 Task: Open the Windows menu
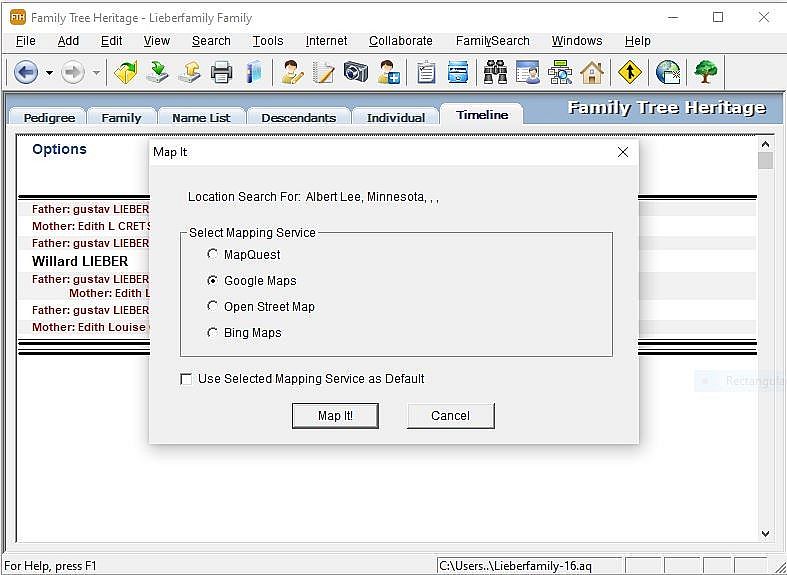click(577, 41)
